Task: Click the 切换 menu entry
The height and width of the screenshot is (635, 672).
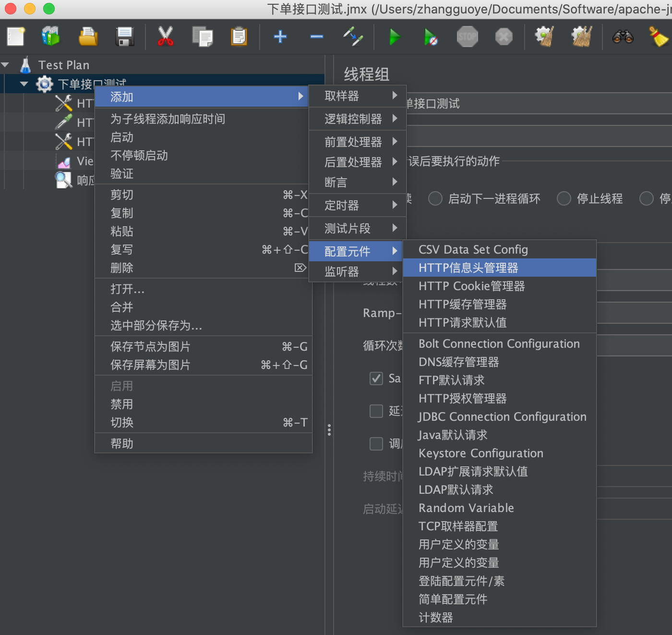Action: coord(204,422)
